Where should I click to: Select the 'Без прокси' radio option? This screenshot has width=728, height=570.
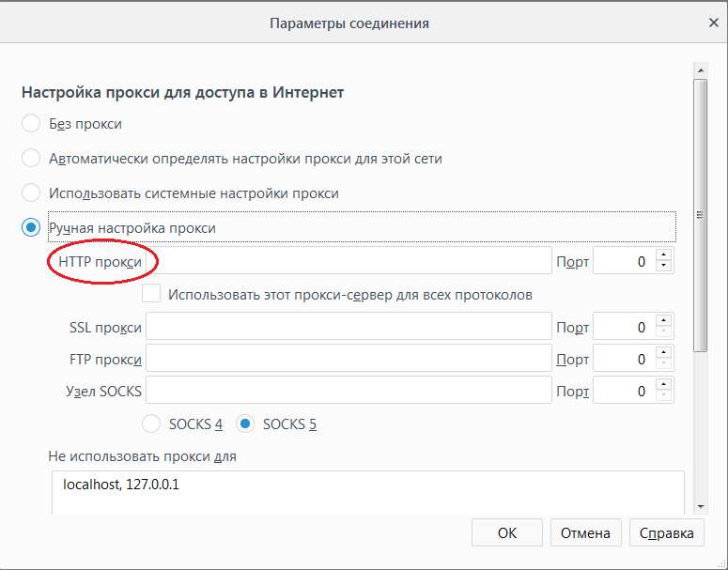point(31,124)
